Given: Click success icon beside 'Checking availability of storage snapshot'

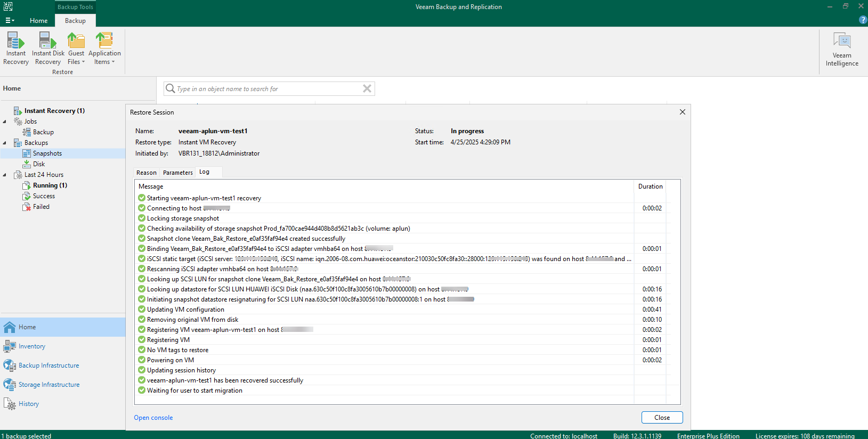Looking at the screenshot, I should point(142,228).
